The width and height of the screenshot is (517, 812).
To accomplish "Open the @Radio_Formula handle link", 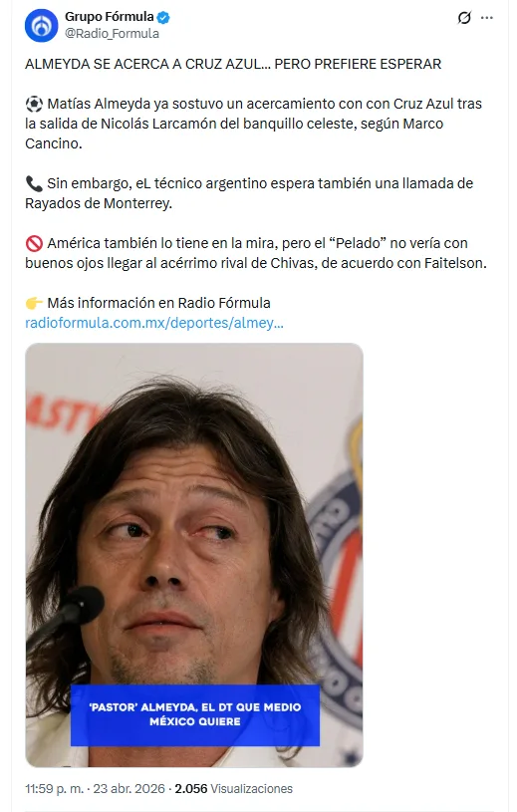I will [x=112, y=34].
